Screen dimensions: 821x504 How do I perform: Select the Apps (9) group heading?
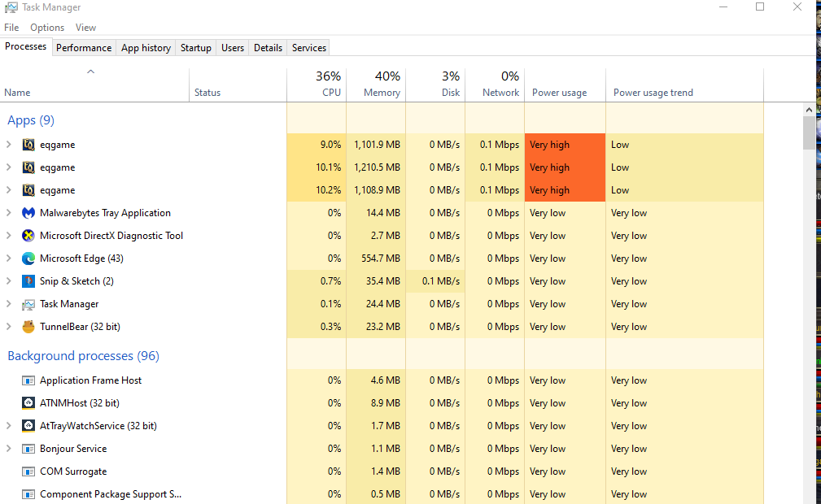[31, 120]
